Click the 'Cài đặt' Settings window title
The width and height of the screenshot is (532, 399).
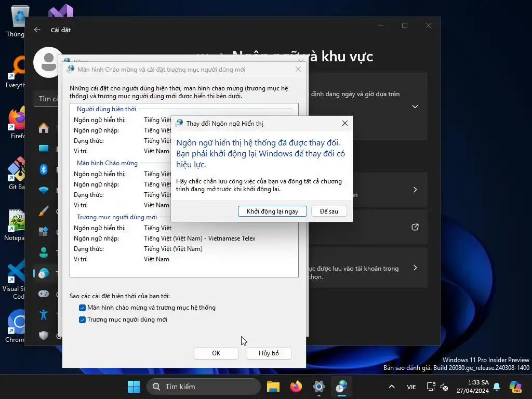click(x=61, y=30)
